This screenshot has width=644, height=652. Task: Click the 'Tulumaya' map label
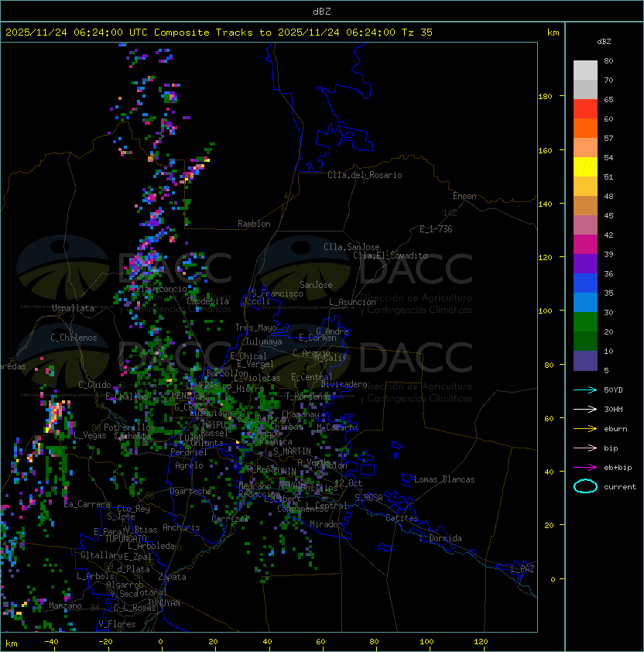coord(264,341)
